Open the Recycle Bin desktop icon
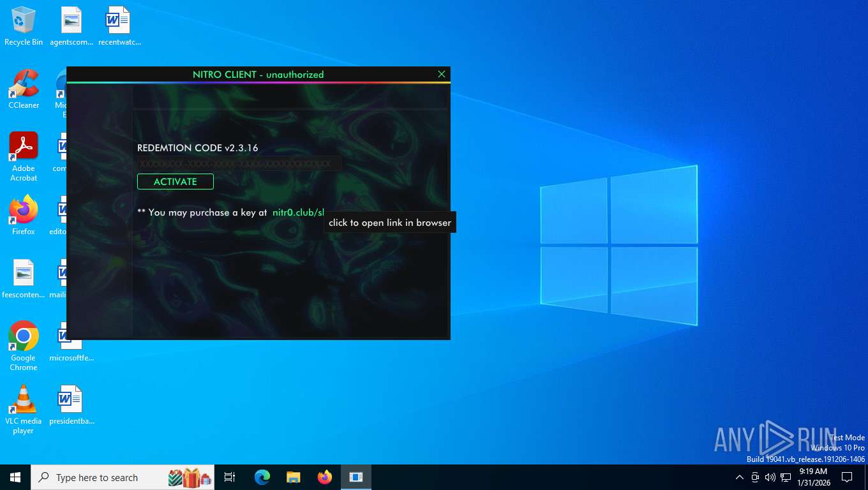Image resolution: width=868 pixels, height=490 pixels. (x=24, y=26)
